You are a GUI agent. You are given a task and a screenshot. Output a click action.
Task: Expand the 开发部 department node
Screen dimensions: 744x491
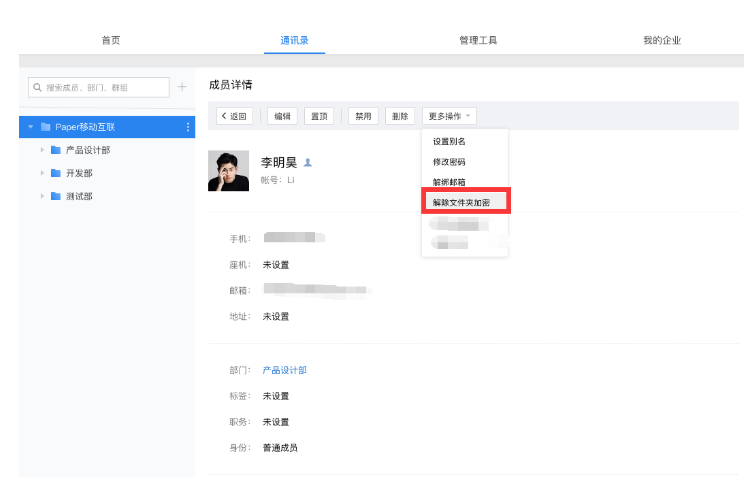[42, 173]
